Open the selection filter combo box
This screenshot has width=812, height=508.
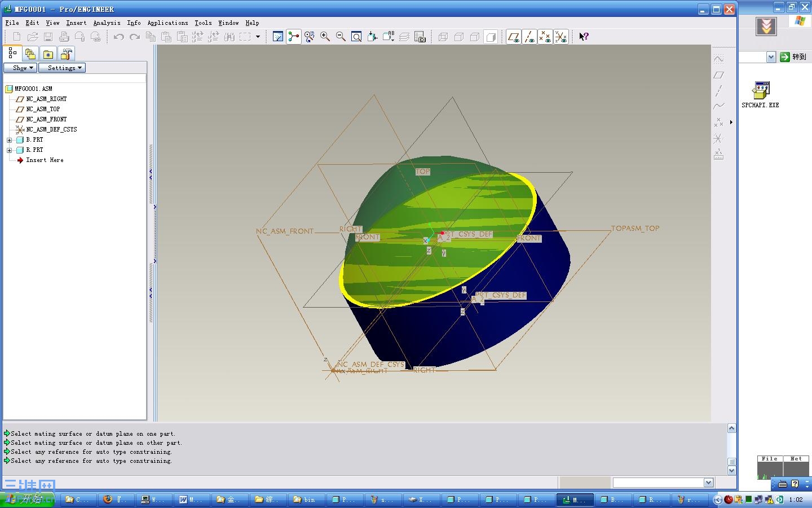coord(663,483)
